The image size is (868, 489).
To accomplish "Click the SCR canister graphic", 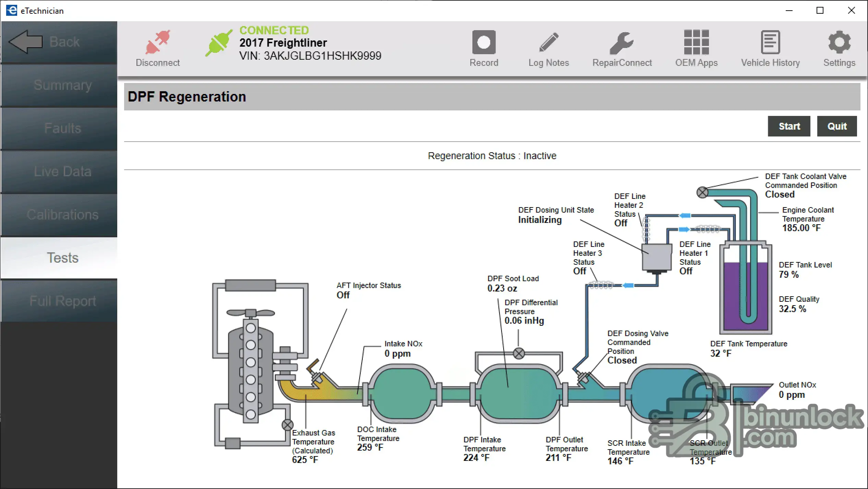I will [668, 394].
